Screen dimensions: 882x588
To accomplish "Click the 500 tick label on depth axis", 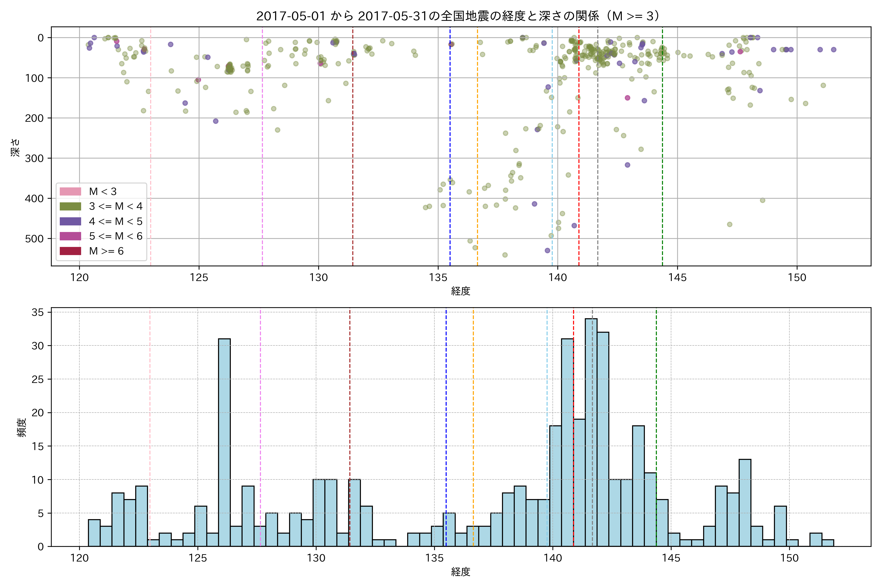I will point(34,239).
